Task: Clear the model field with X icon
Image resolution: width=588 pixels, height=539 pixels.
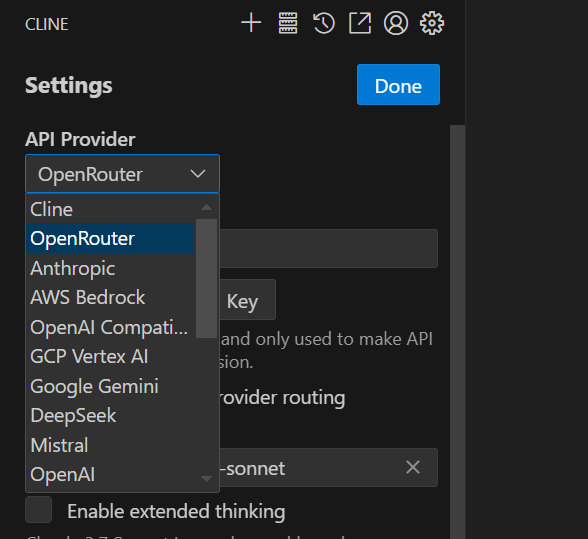Action: (412, 467)
